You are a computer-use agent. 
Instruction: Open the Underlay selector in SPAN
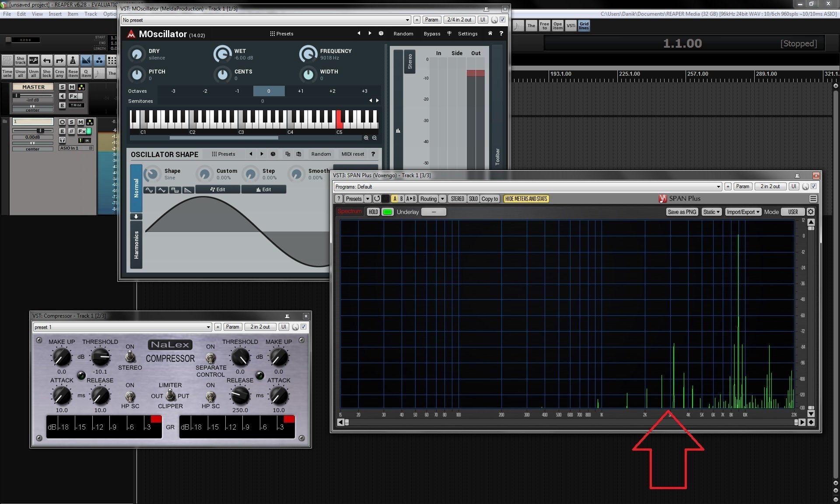(434, 212)
